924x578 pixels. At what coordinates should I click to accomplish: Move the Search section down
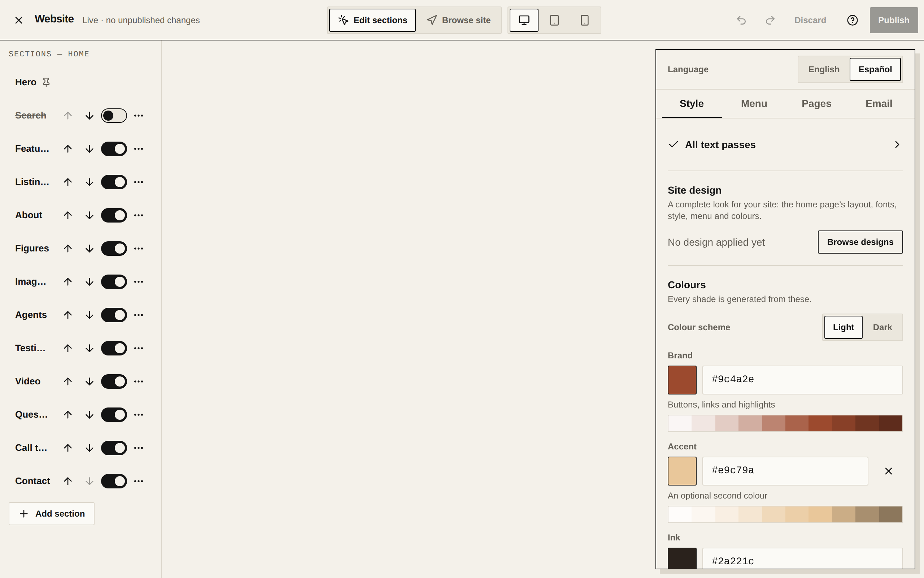(x=90, y=116)
